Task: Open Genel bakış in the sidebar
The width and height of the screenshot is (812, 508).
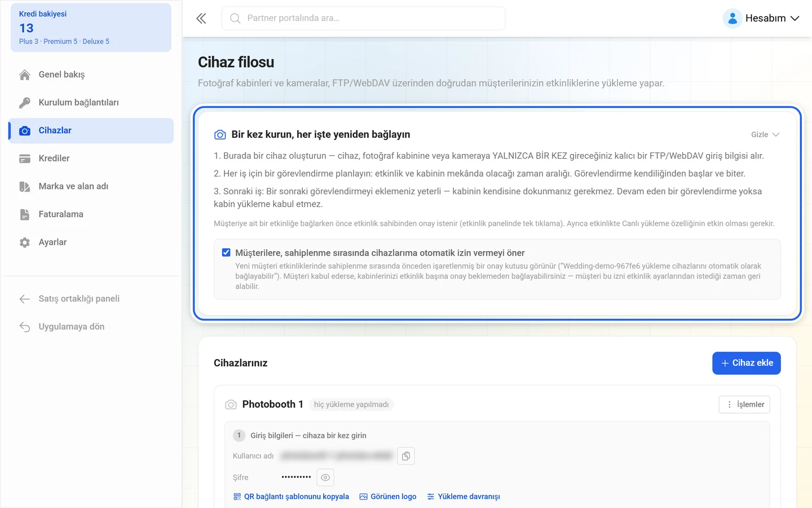Action: (91, 75)
